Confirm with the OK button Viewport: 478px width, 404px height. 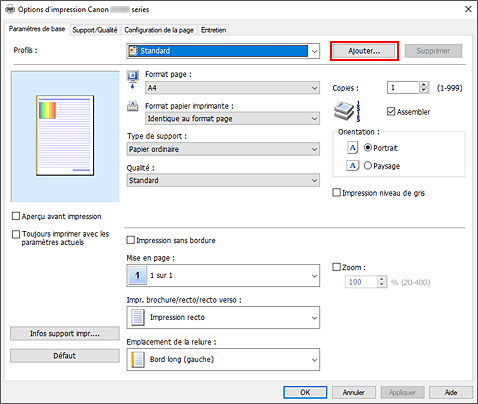(x=305, y=392)
